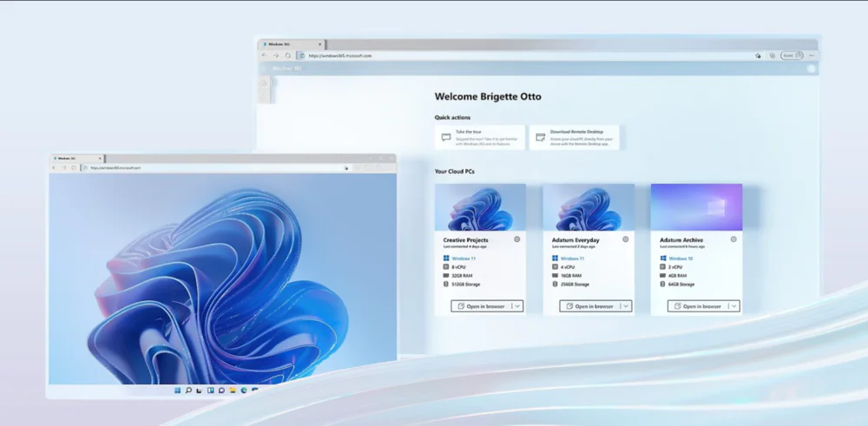Screen dimensions: 868x426
Task: Click the Windows 10 link on Adatum Archive
Action: pos(681,259)
